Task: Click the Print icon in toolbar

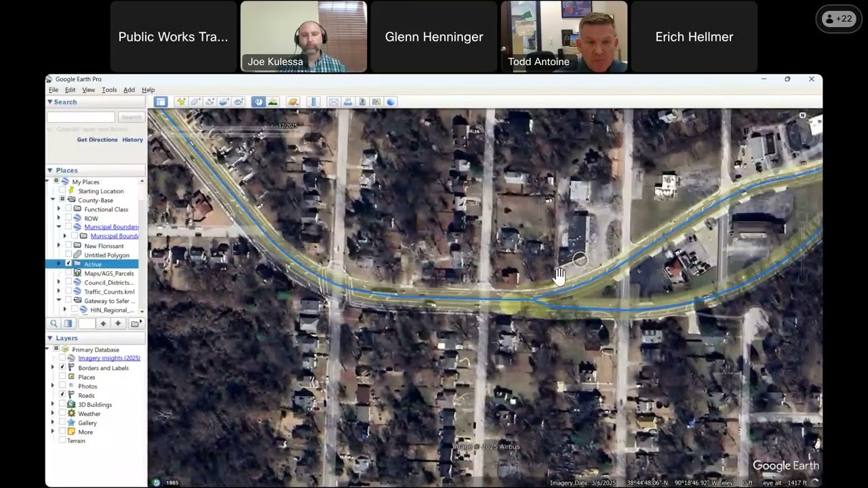Action: [x=348, y=102]
